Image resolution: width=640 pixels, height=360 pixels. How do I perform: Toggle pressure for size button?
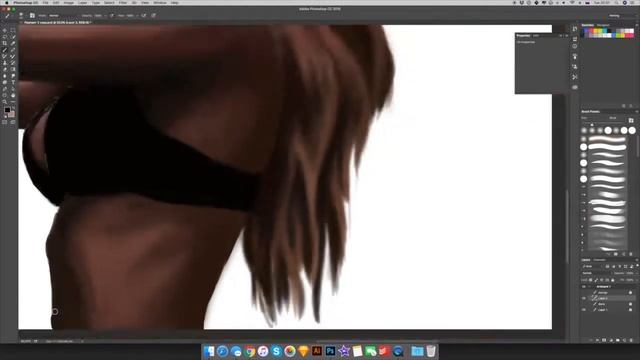pos(153,16)
